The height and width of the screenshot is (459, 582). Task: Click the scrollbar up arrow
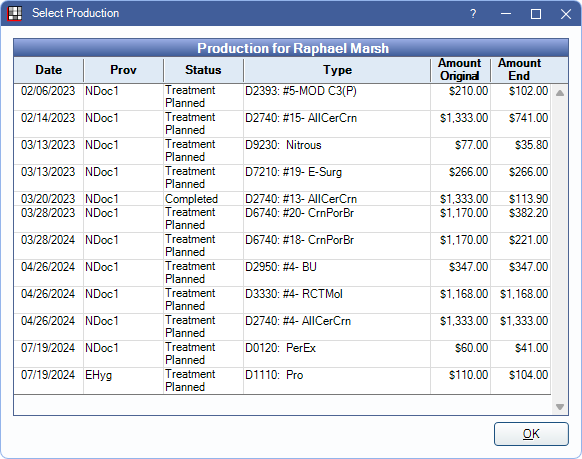click(x=560, y=93)
